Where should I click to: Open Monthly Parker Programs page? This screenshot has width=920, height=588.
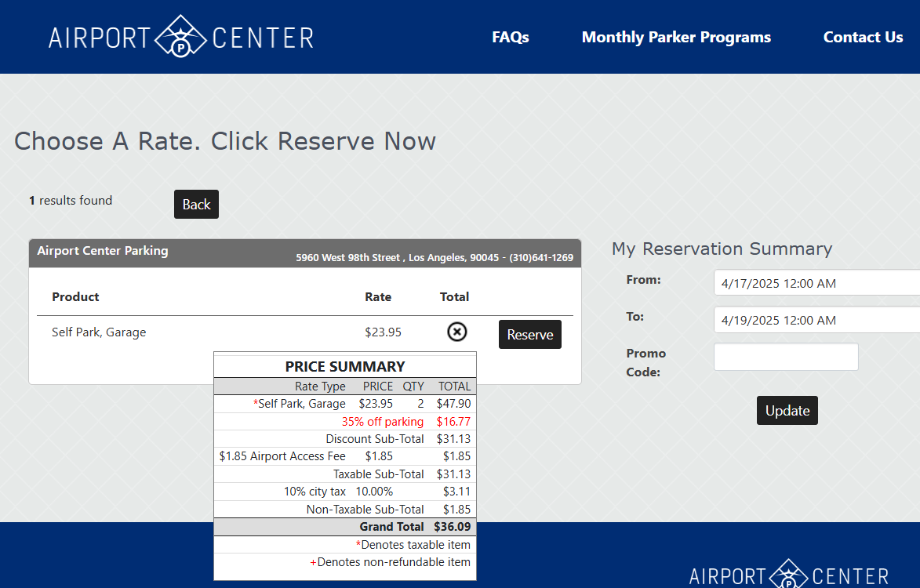coord(676,37)
